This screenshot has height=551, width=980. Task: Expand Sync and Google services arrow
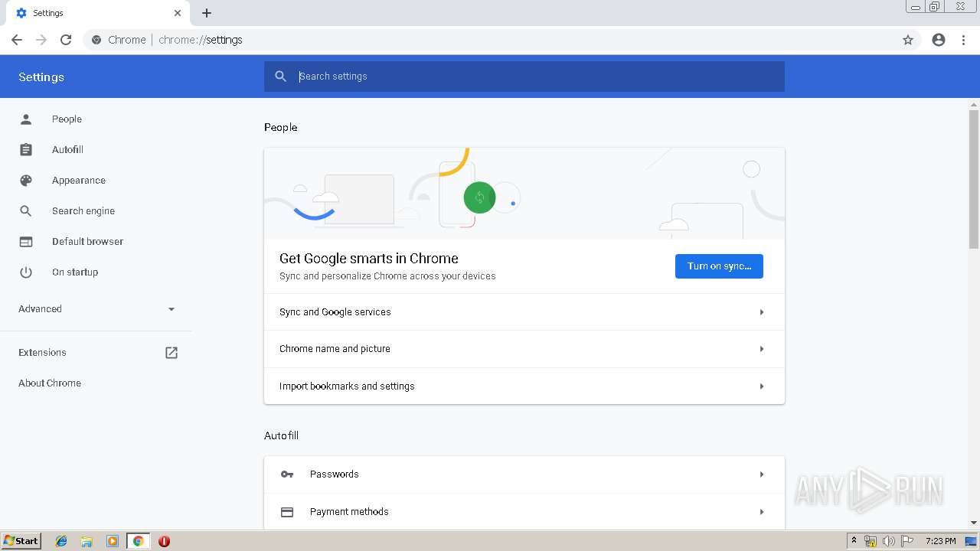pos(762,312)
